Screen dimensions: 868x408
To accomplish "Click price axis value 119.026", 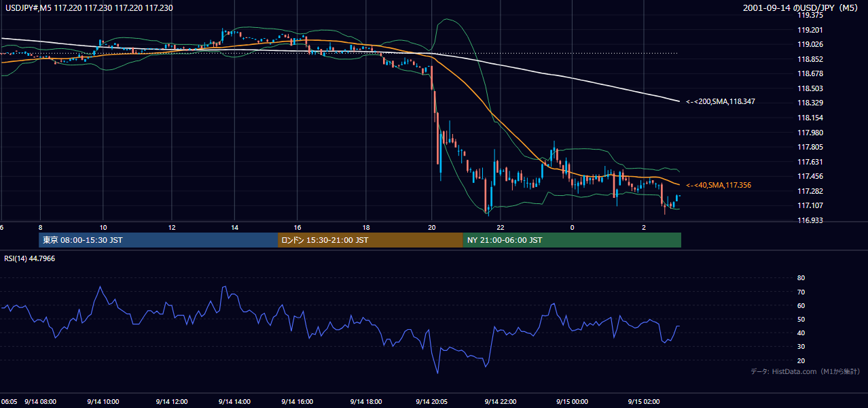I will 811,45.
